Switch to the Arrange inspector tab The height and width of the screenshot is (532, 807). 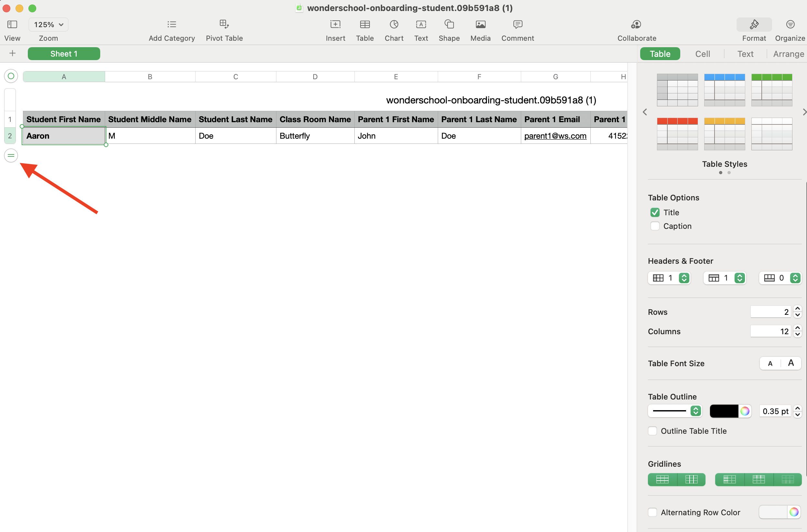[x=788, y=54]
